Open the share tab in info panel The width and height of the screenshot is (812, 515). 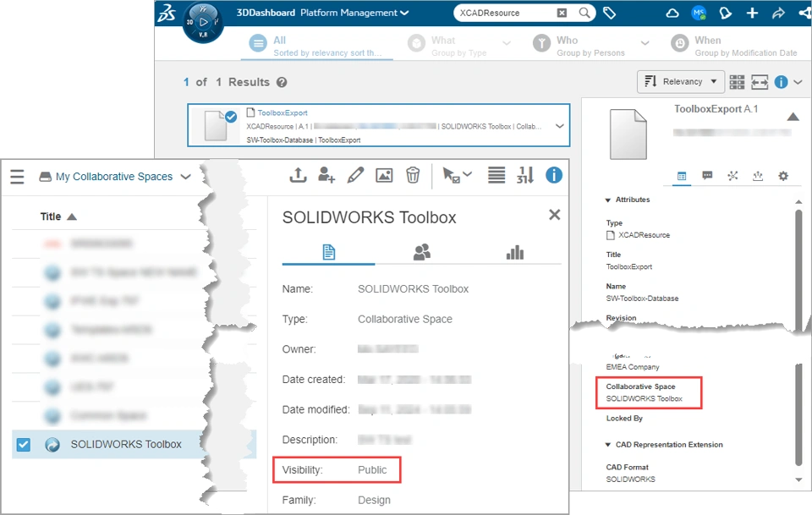pos(758,176)
